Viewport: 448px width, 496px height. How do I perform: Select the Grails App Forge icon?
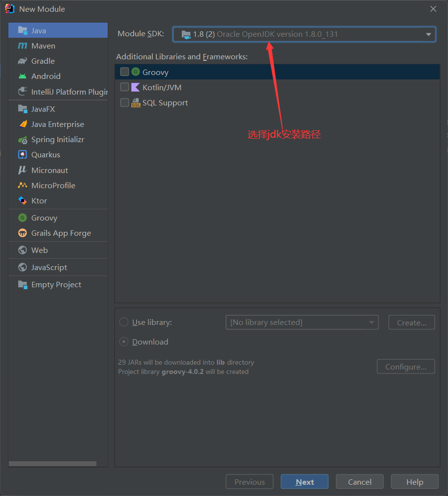23,233
